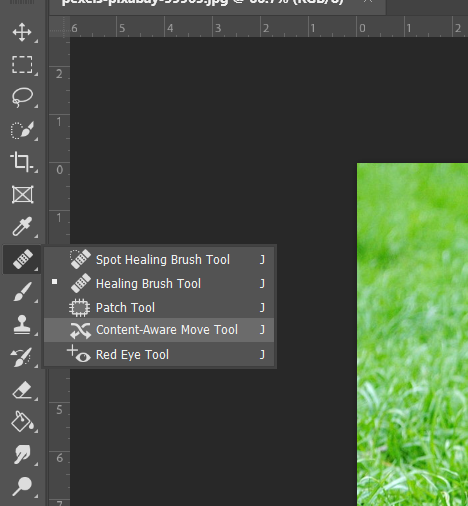Activate the Quick Selection tool

tap(22, 130)
